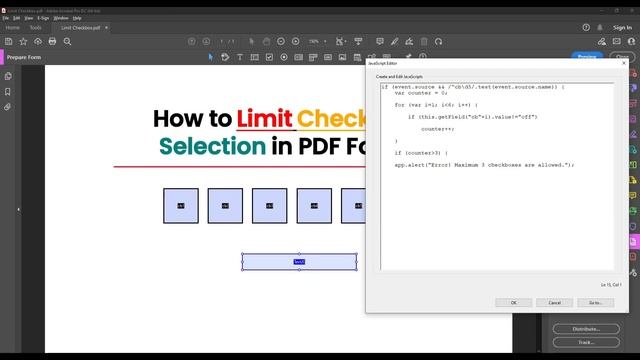Viewport: 640px width, 360px height.
Task: Select the cb4 checkbox form field
Action: (314, 206)
